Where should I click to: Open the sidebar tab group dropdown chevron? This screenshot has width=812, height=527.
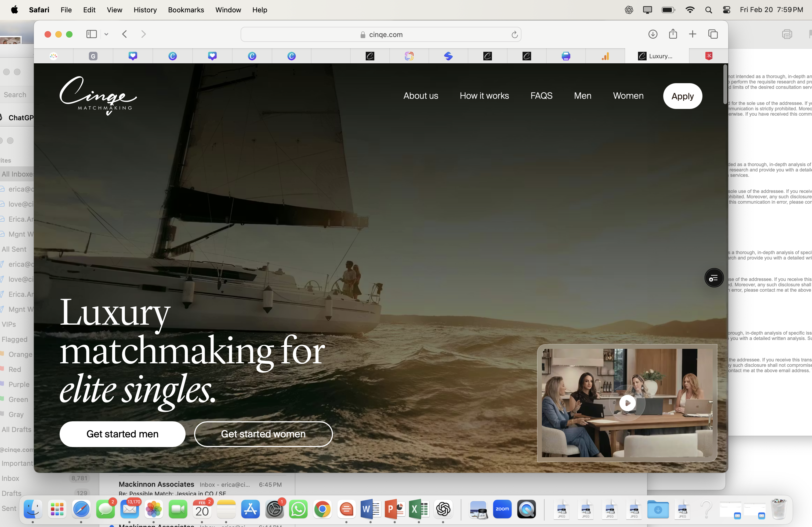pos(106,34)
